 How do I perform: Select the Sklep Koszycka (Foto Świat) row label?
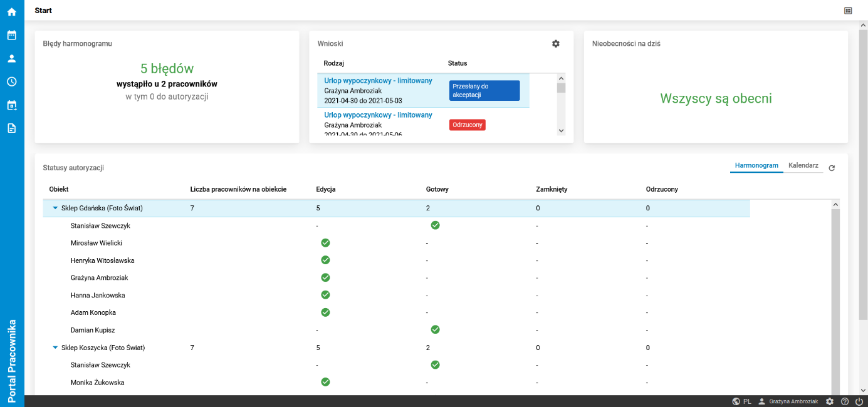[103, 348]
